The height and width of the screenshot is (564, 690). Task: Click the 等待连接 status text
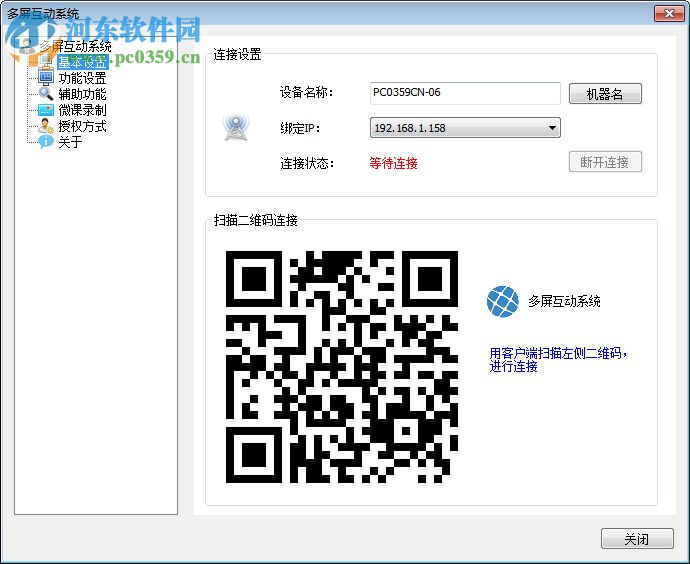pyautogui.click(x=393, y=163)
